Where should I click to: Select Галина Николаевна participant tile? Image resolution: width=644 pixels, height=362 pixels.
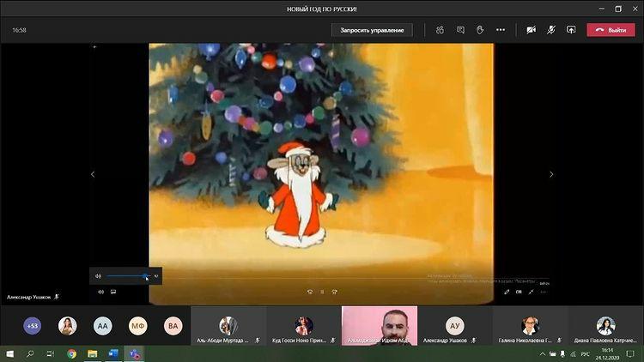click(530, 325)
